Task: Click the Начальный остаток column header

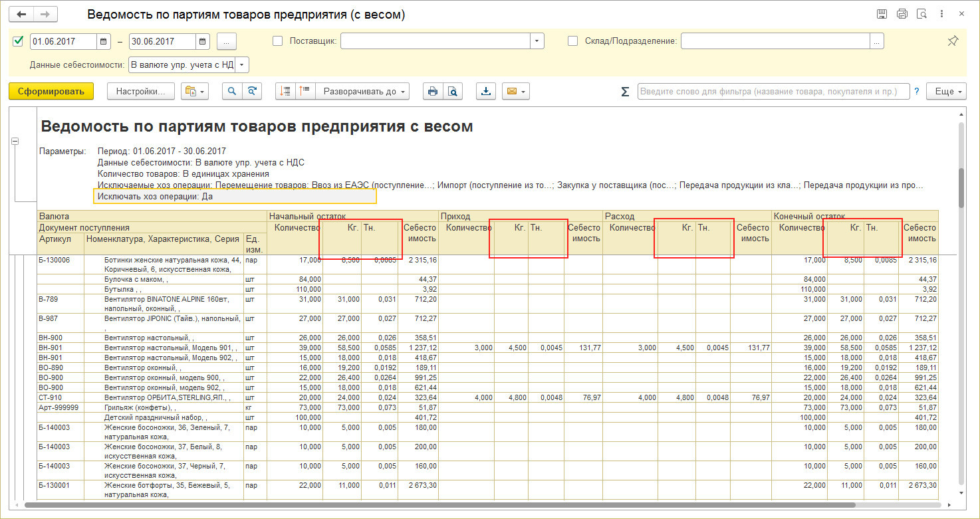Action: coord(352,216)
